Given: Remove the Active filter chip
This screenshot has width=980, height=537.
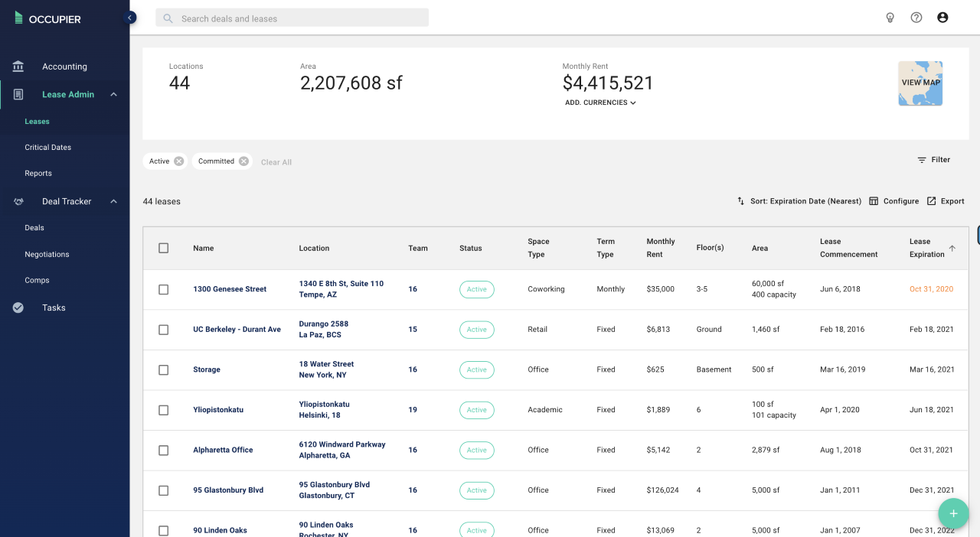Looking at the screenshot, I should point(178,161).
